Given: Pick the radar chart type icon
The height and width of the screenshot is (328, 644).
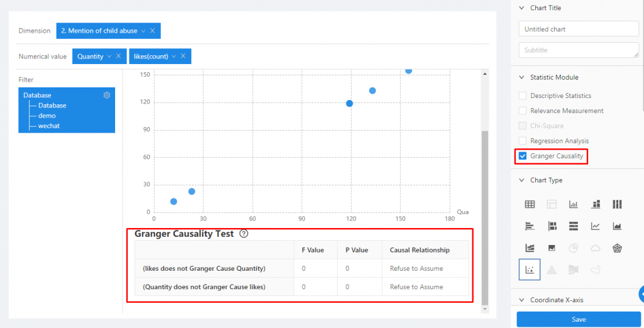Looking at the screenshot, I should coord(617,248).
